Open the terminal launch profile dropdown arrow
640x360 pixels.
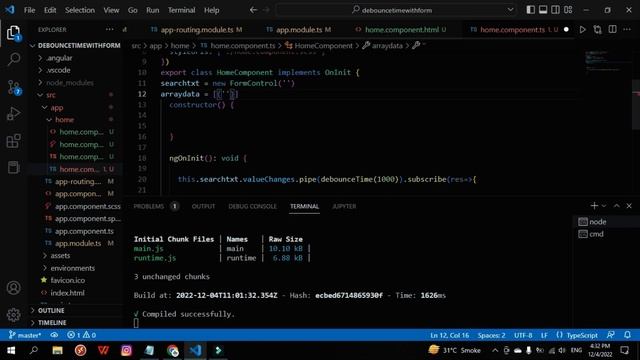tap(604, 206)
